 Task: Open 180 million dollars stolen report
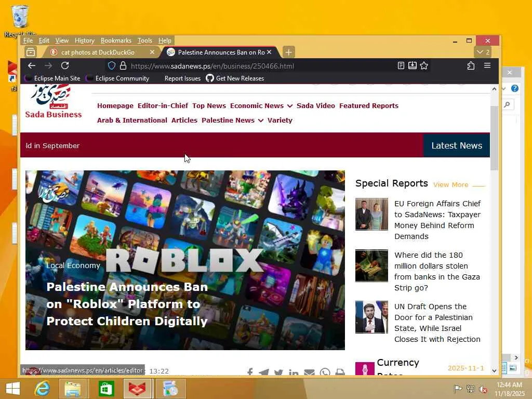437,271
